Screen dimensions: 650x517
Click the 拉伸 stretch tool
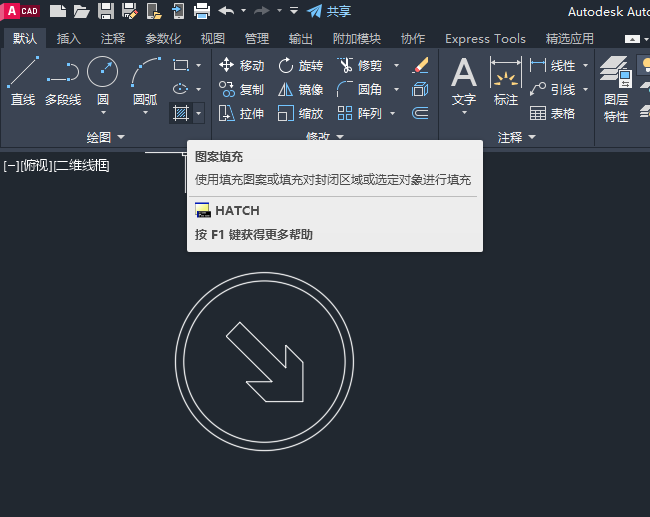pyautogui.click(x=242, y=113)
